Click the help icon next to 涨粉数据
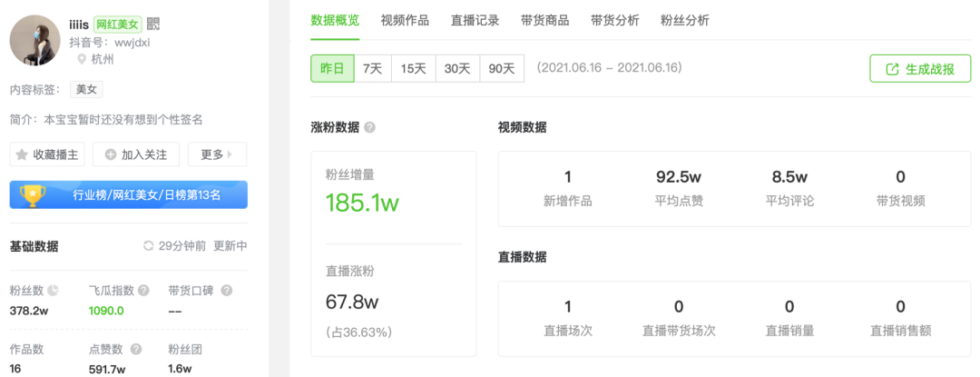This screenshot has height=377, width=980. [370, 127]
